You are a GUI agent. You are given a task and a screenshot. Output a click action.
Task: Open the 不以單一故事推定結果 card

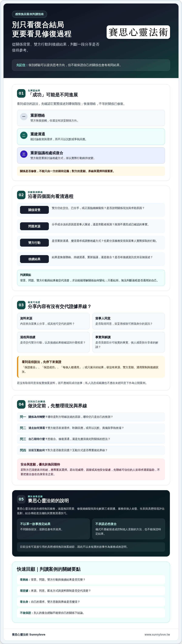53,529
